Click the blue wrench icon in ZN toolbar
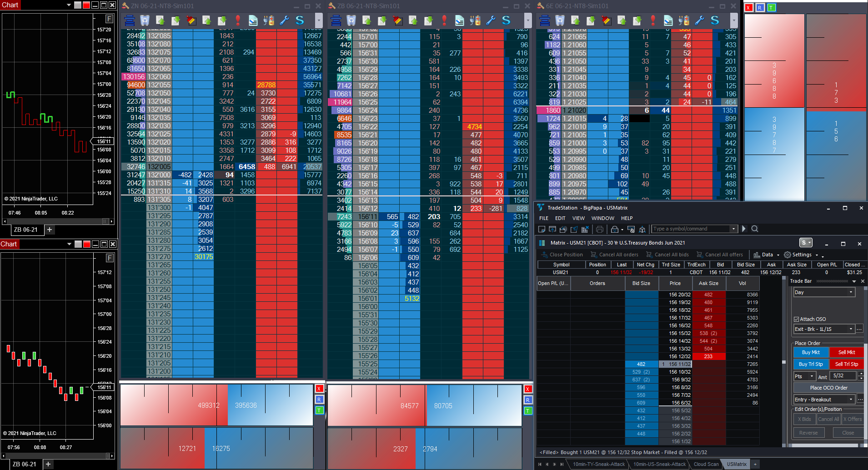868x470 pixels. (284, 20)
